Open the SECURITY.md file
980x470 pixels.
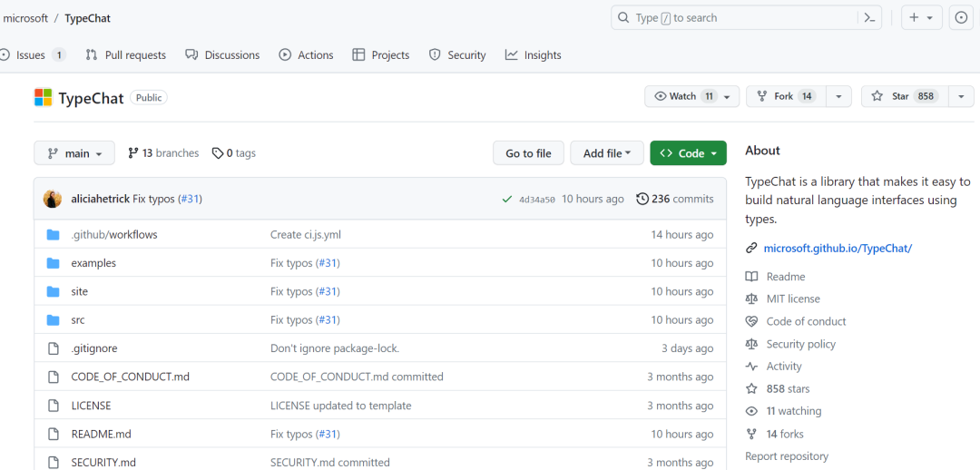tap(103, 463)
